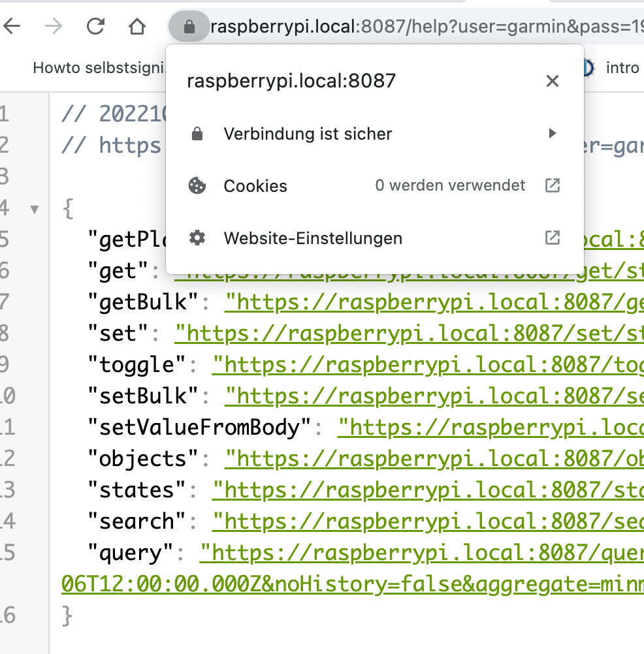644x654 pixels.
Task: Open the toggle endpoint link
Action: [428, 365]
